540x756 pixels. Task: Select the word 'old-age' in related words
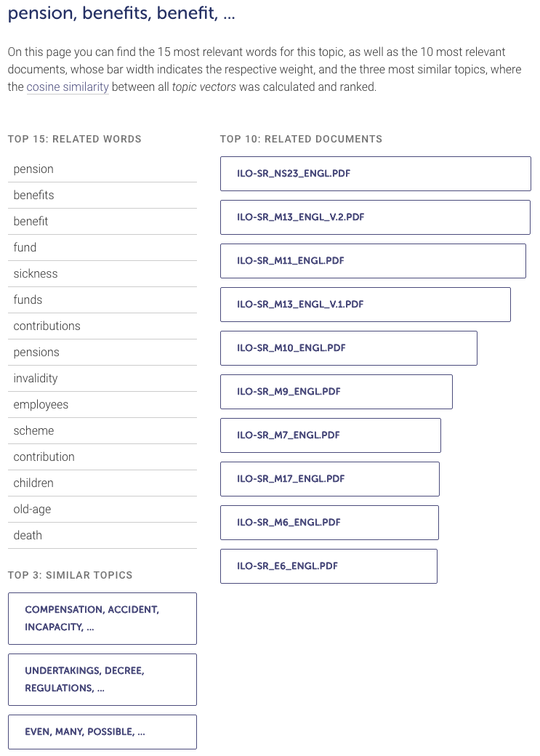click(x=31, y=509)
